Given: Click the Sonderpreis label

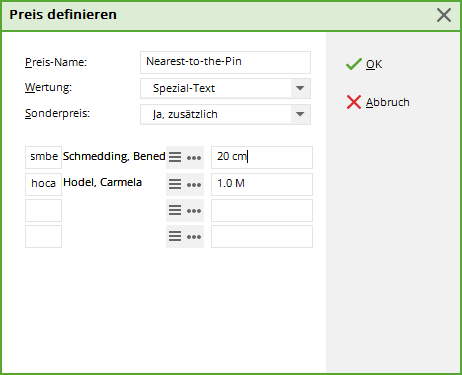Looking at the screenshot, I should click(57, 113).
